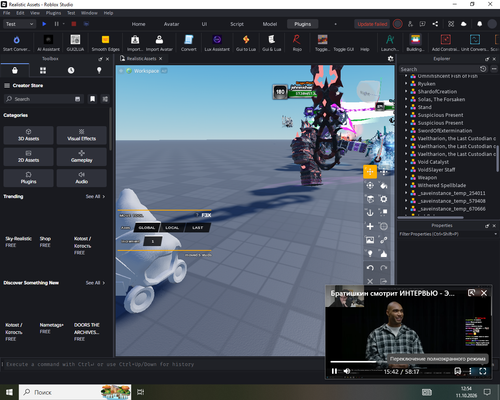Screen dimensions: 500x400
Task: Mute the video player volume
Action: 347,371
